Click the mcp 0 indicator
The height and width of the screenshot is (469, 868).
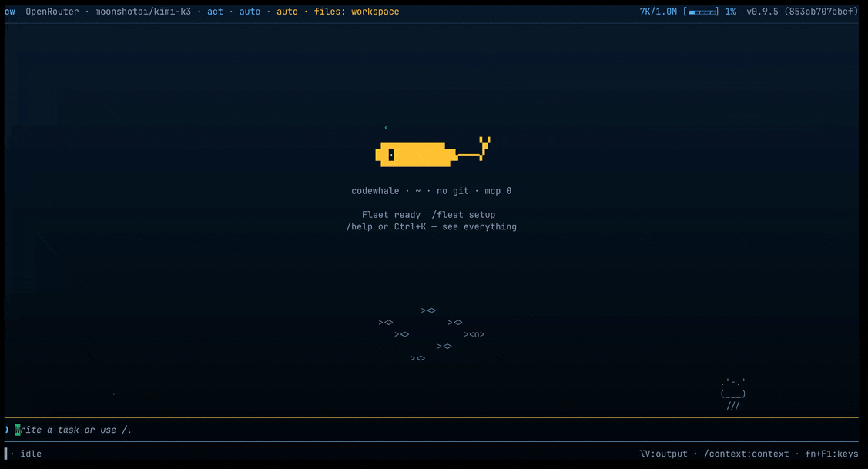[498, 191]
